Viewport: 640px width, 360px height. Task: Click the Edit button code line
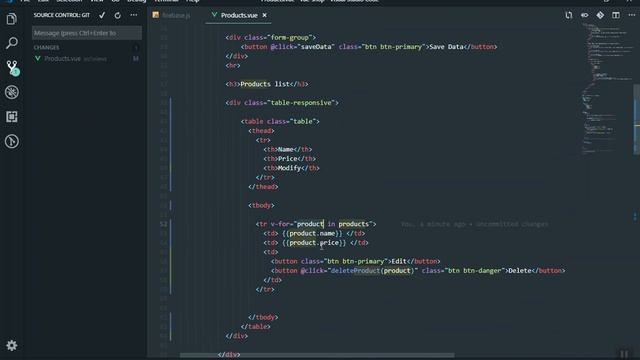(x=356, y=261)
